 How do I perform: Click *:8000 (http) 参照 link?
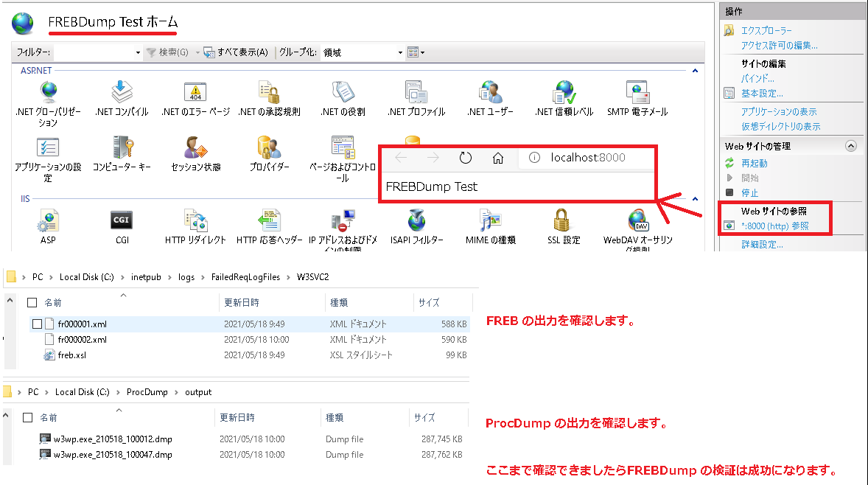(x=774, y=226)
